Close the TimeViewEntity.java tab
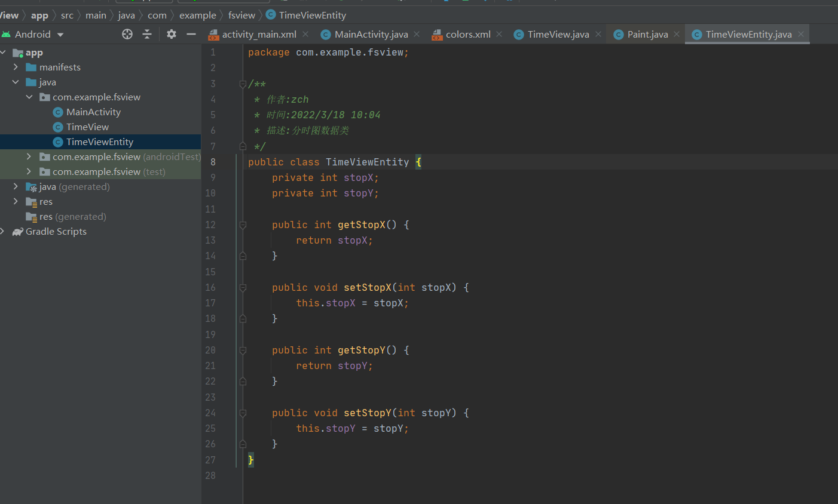Screen dimensions: 838x504 801,34
